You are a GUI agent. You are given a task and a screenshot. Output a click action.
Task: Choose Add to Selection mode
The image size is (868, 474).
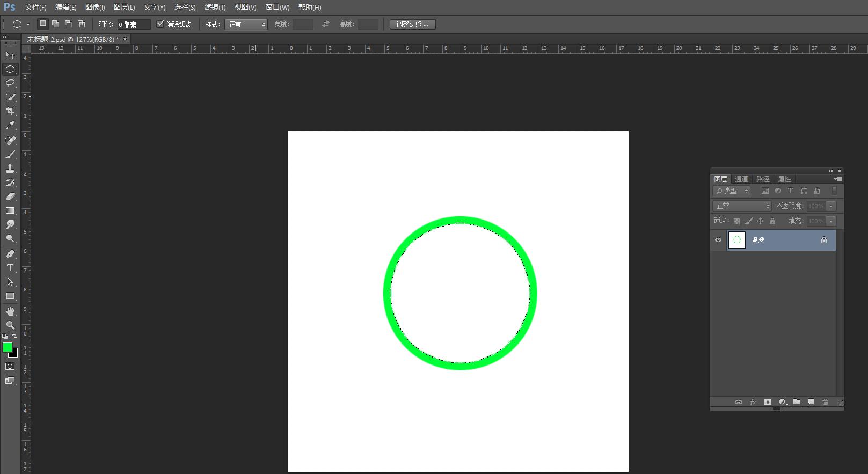(x=55, y=24)
